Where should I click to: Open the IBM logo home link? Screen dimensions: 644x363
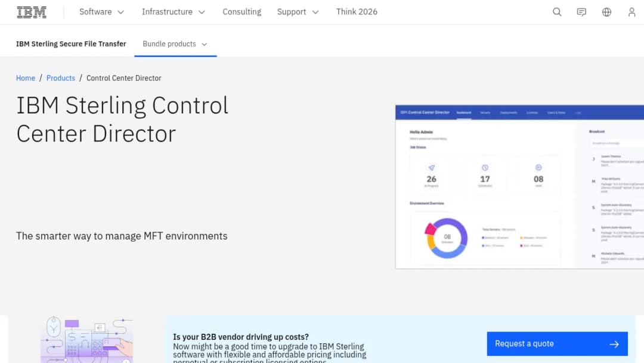point(32,12)
